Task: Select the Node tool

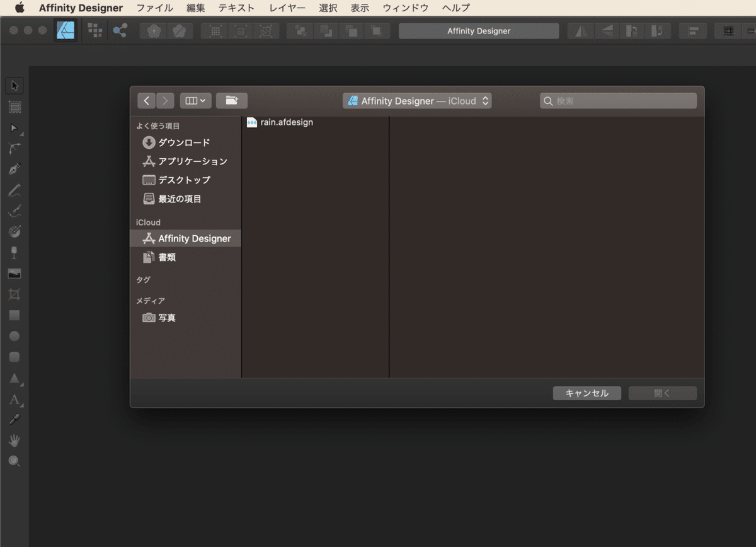Action: click(14, 128)
